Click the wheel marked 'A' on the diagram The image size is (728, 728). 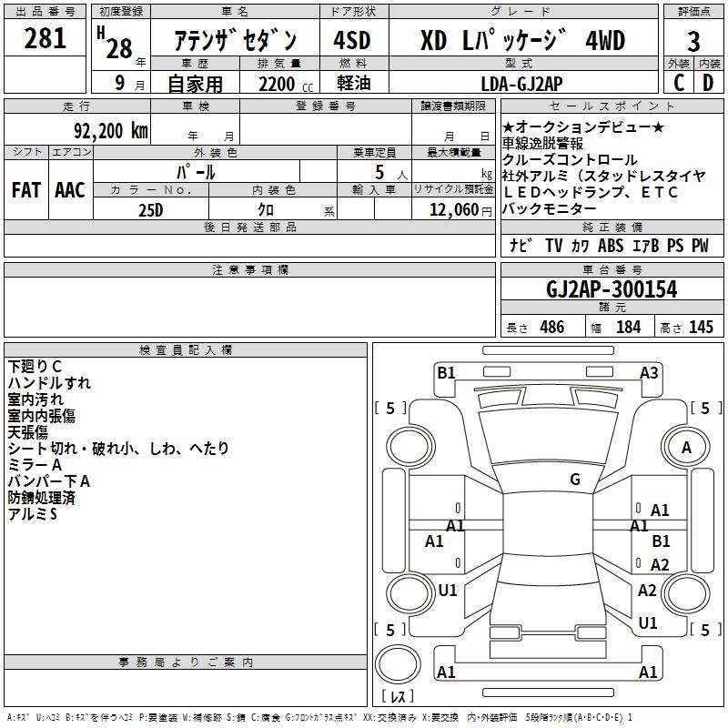click(x=686, y=448)
